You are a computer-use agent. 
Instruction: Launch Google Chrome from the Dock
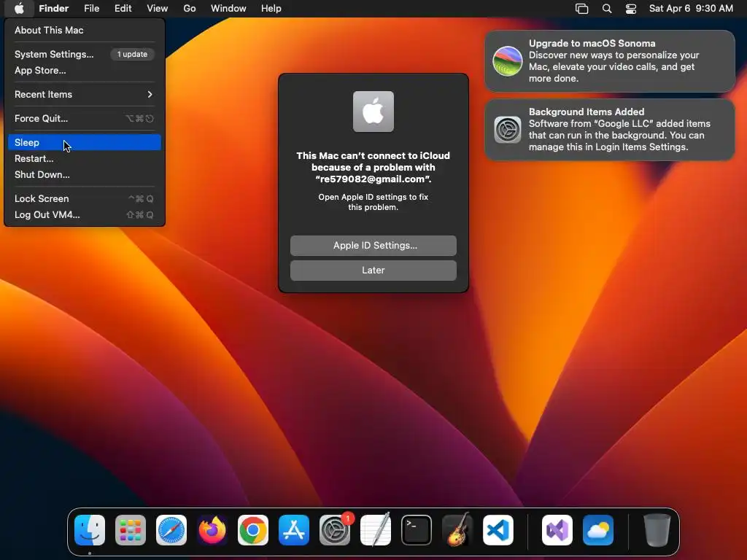pos(253,530)
